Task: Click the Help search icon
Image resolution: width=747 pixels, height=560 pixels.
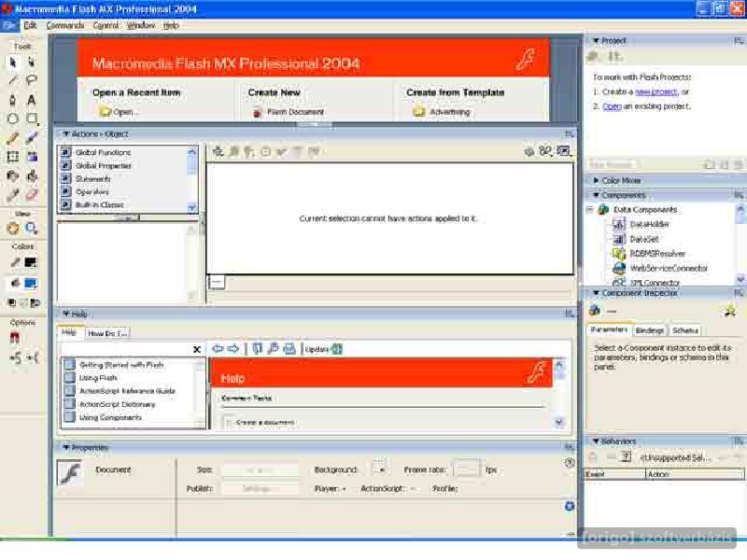Action: pyautogui.click(x=273, y=349)
